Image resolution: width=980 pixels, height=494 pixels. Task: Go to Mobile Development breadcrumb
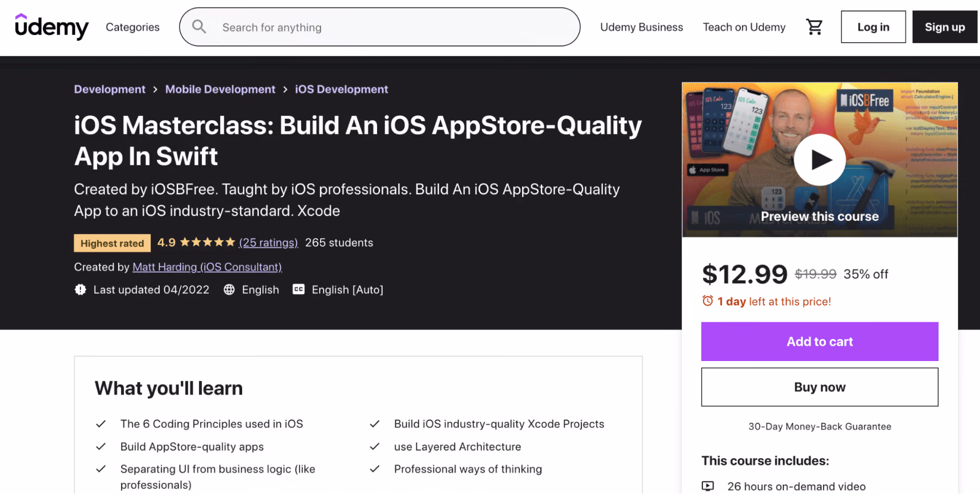(220, 89)
